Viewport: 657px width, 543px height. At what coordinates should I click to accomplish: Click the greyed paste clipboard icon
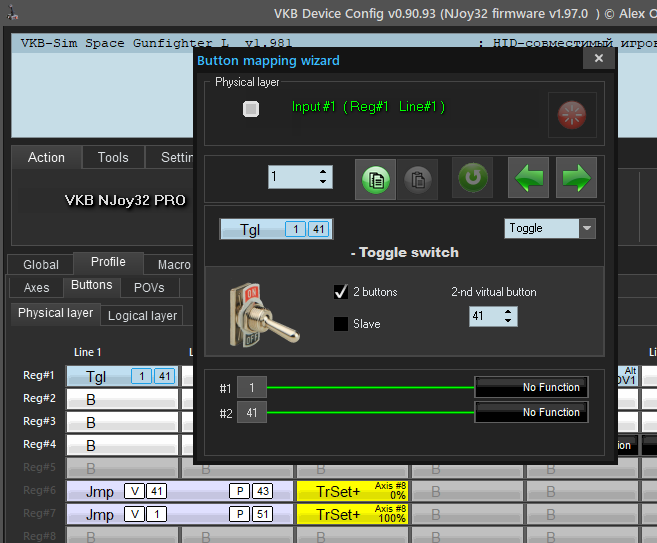pyautogui.click(x=418, y=179)
